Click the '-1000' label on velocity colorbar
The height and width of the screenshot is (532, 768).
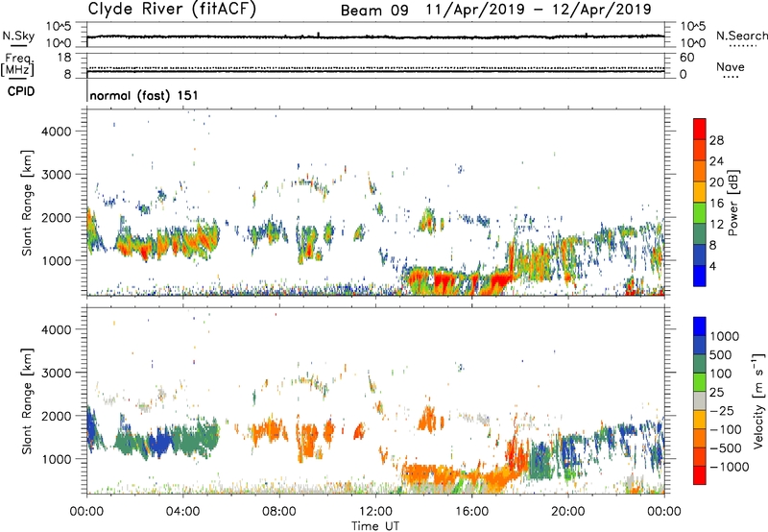729,467
